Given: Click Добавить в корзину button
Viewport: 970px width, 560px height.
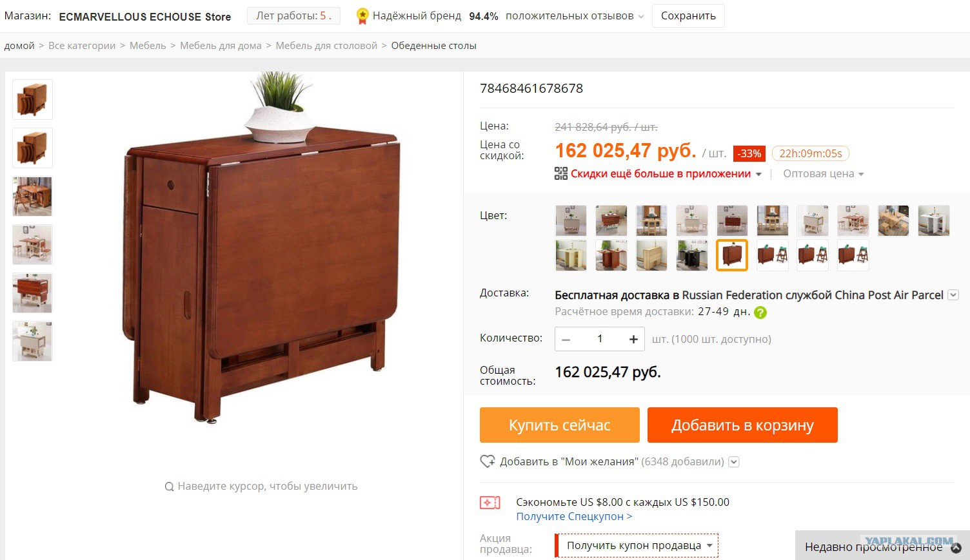Looking at the screenshot, I should (742, 425).
